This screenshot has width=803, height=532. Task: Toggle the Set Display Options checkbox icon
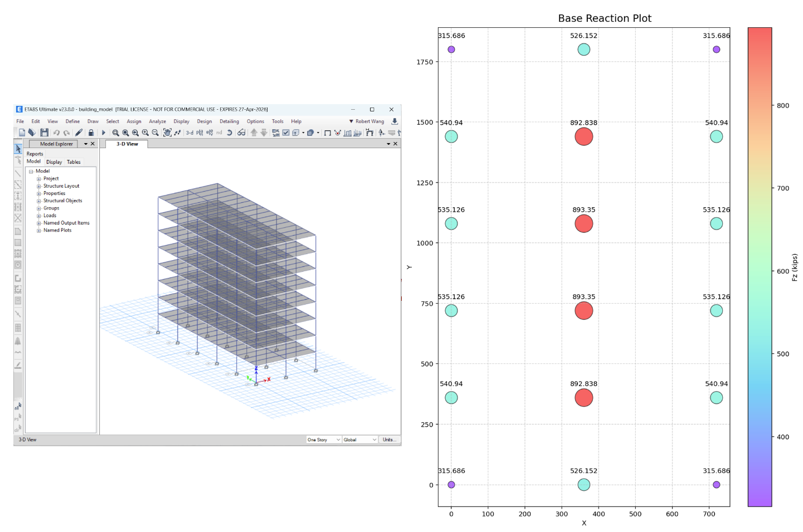(x=286, y=133)
